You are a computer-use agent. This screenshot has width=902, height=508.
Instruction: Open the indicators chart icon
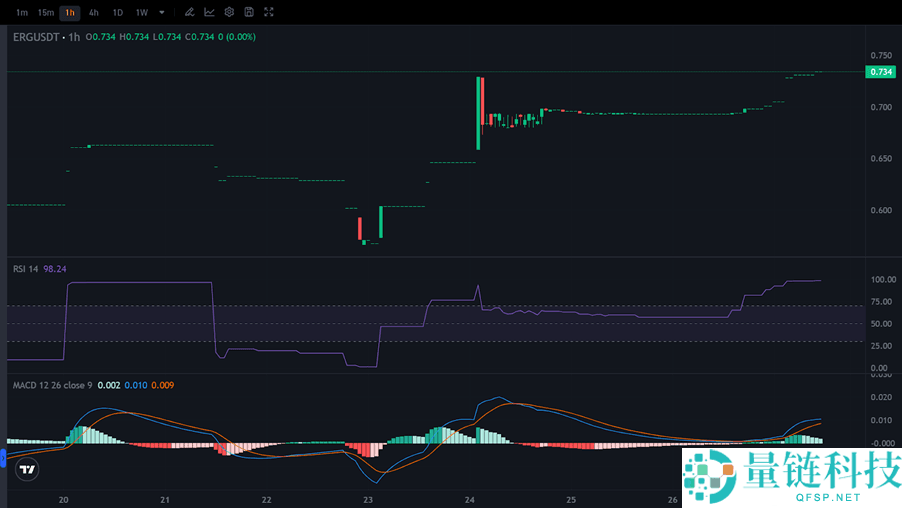pos(209,12)
